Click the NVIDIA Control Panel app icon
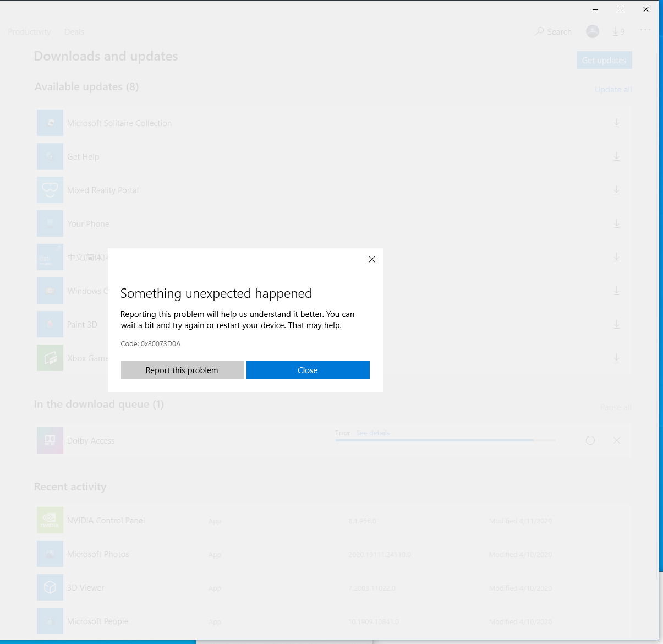 50,521
